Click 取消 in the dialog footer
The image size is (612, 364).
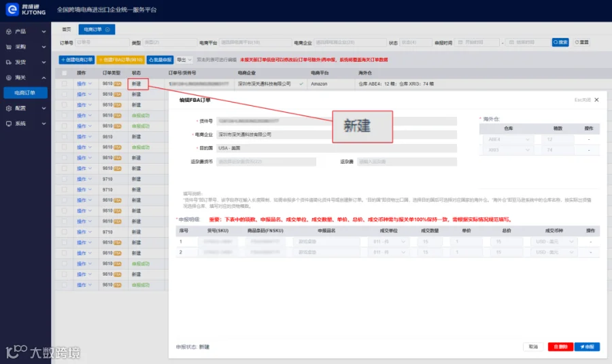[x=533, y=346]
